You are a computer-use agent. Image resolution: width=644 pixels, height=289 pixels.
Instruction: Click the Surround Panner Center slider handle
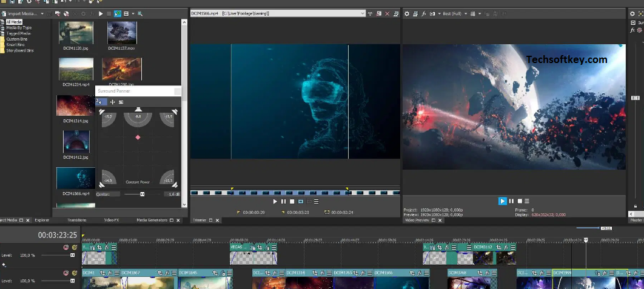point(142,194)
